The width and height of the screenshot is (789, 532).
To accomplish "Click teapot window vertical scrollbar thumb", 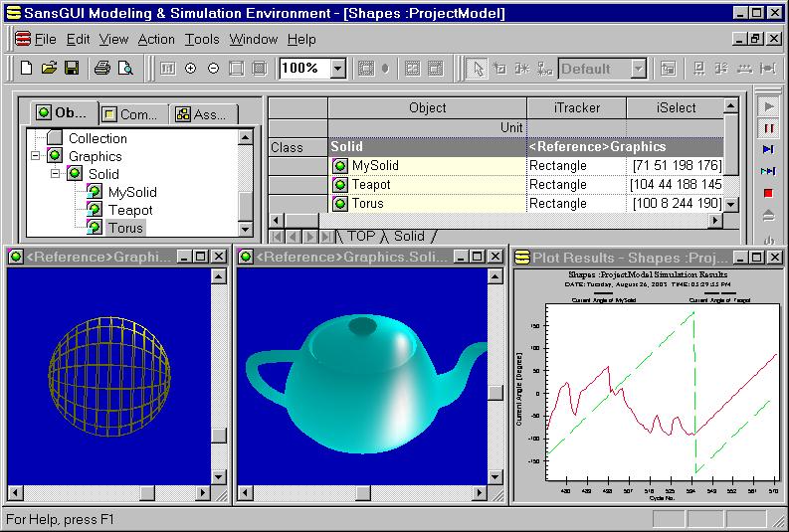I will coord(495,393).
